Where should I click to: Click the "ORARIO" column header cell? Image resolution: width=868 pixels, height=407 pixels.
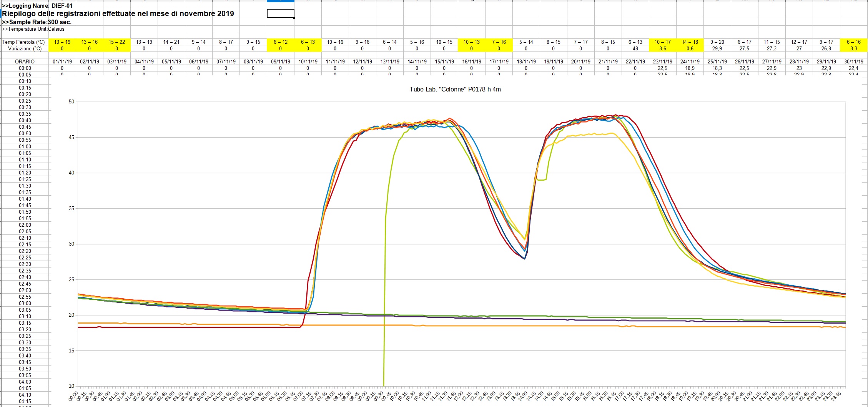point(25,61)
